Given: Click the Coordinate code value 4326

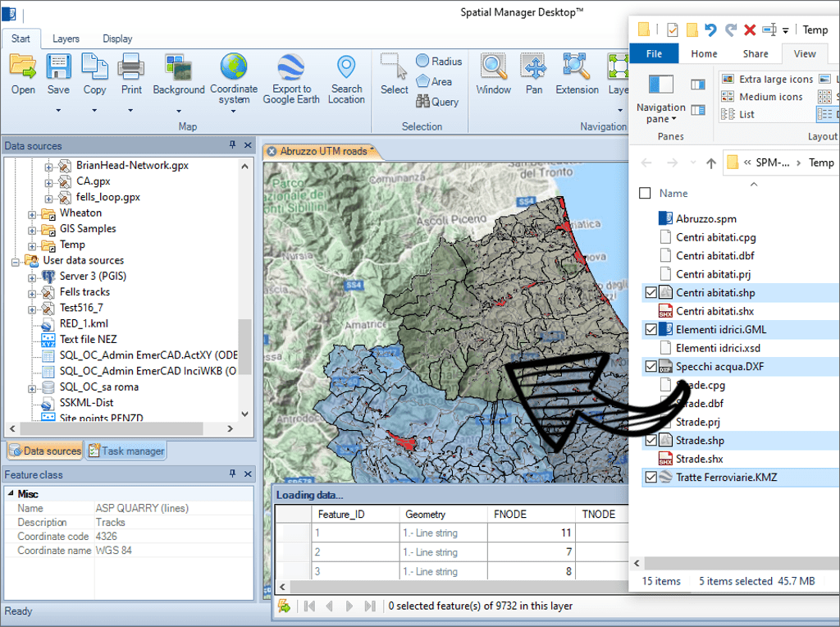Looking at the screenshot, I should click(106, 537).
